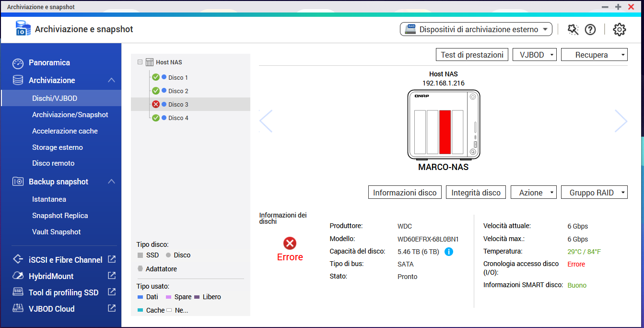This screenshot has width=644, height=328.
Task: Open the settings gear icon
Action: (620, 29)
